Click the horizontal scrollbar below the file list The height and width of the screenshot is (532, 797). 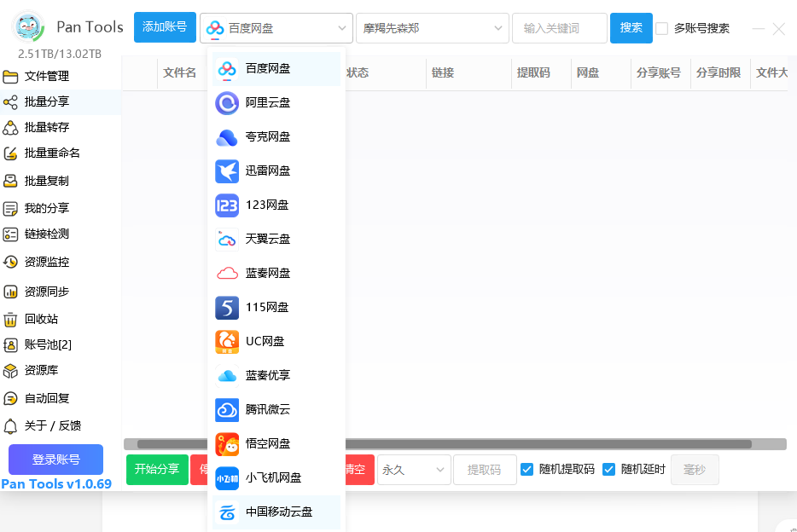[x=512, y=443]
